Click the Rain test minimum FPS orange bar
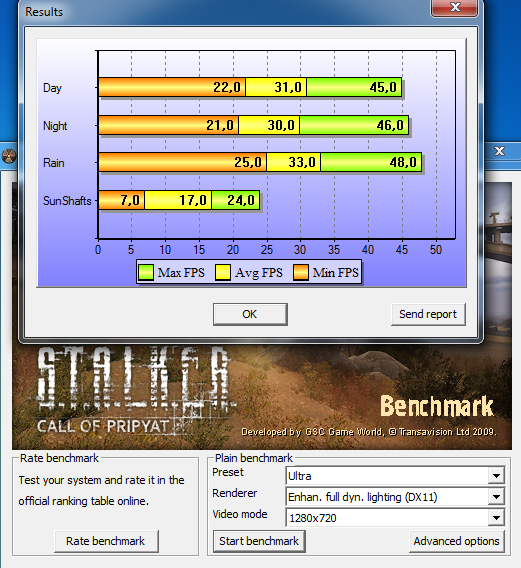The height and width of the screenshot is (568, 521). click(x=182, y=162)
